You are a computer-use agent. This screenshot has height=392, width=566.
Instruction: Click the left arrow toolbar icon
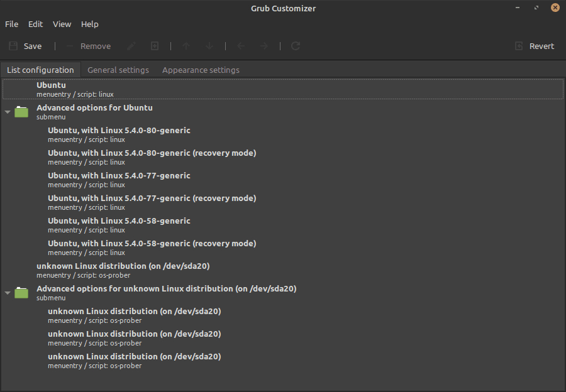click(241, 46)
